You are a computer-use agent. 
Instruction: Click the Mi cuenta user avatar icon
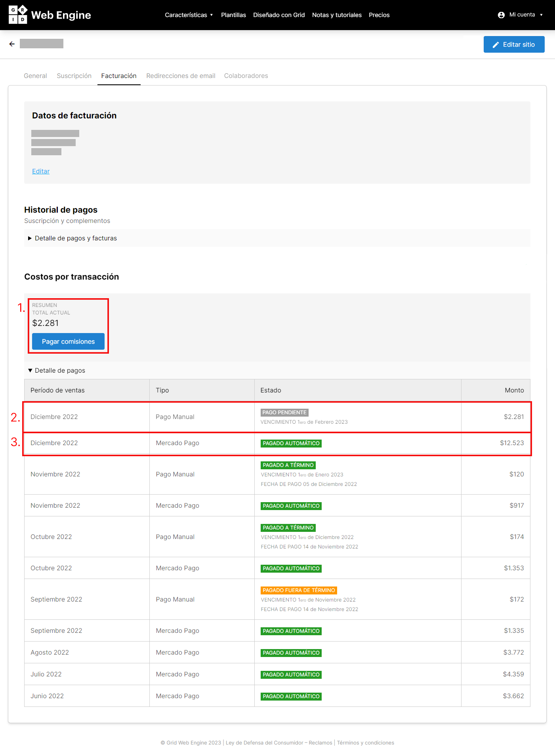[501, 15]
